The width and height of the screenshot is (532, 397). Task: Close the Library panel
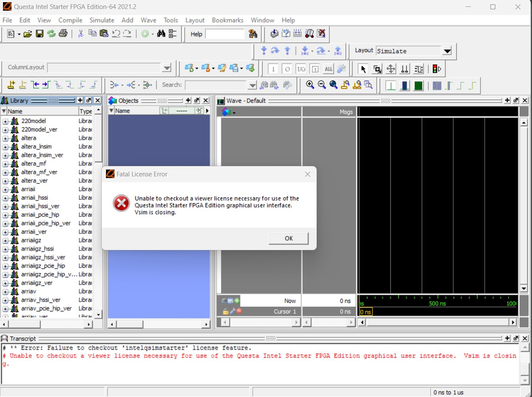tap(97, 100)
